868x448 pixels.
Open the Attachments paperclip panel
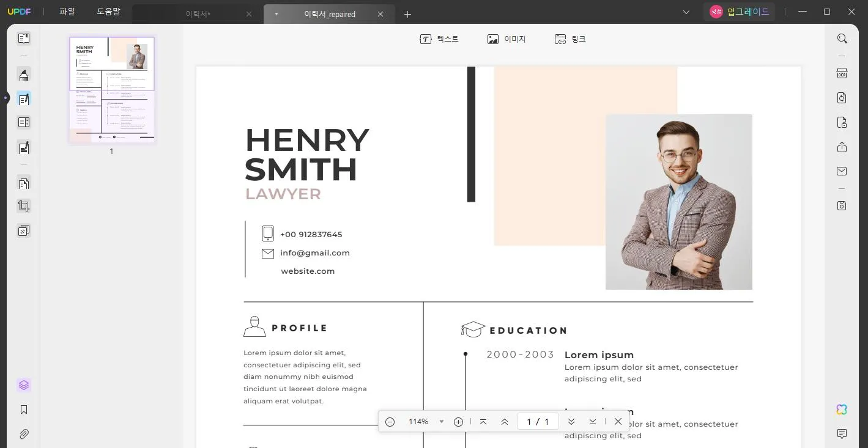[x=24, y=434]
